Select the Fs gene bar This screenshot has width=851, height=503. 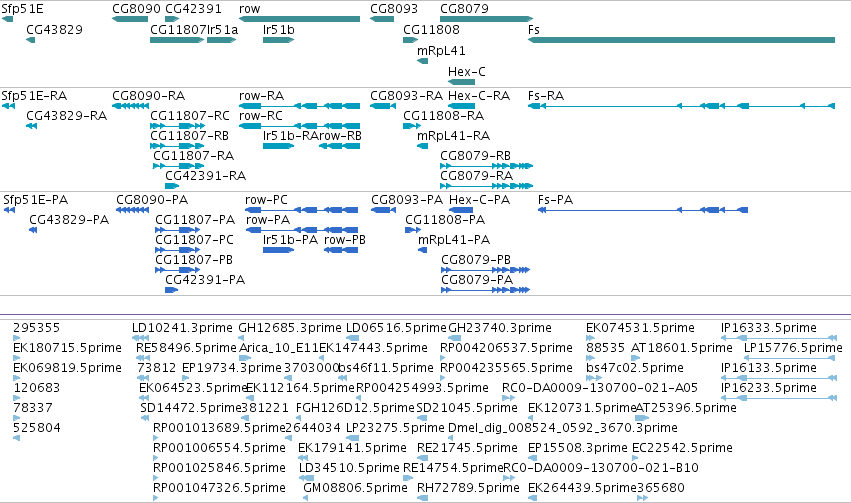tap(681, 40)
